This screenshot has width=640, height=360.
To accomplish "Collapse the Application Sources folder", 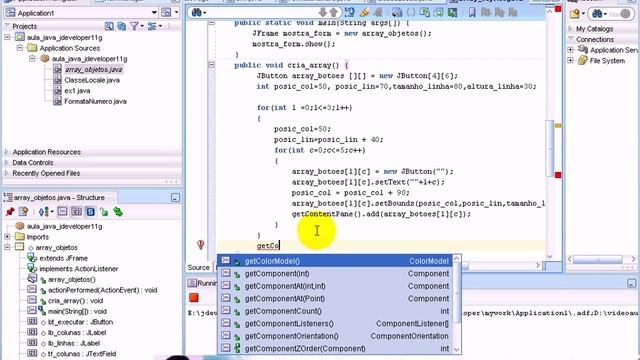I will tap(20, 48).
